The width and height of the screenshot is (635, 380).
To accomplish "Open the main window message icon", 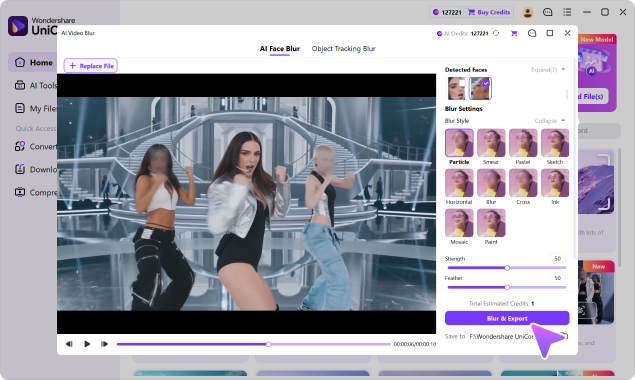I will coord(548,12).
